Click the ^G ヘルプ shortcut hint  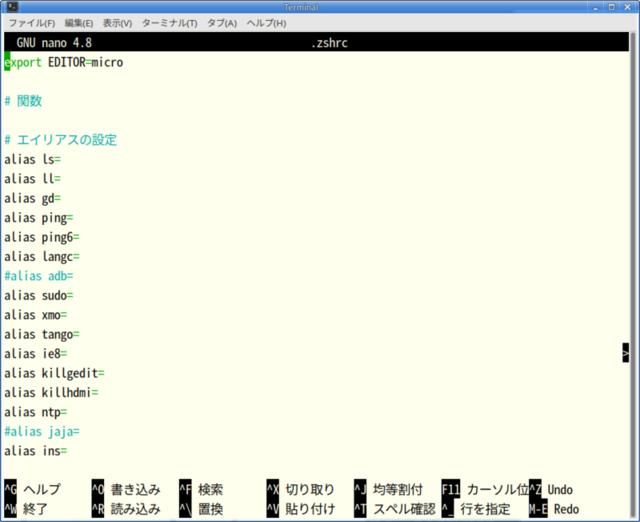click(33, 489)
